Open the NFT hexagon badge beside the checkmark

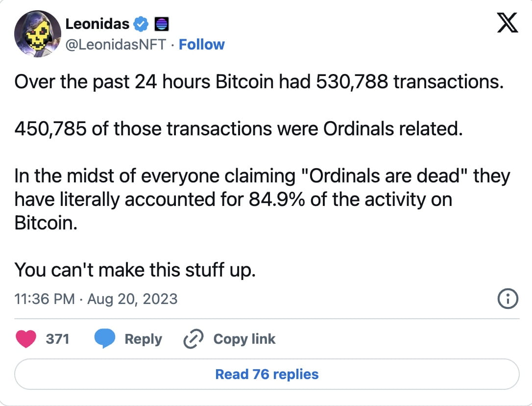(x=162, y=23)
